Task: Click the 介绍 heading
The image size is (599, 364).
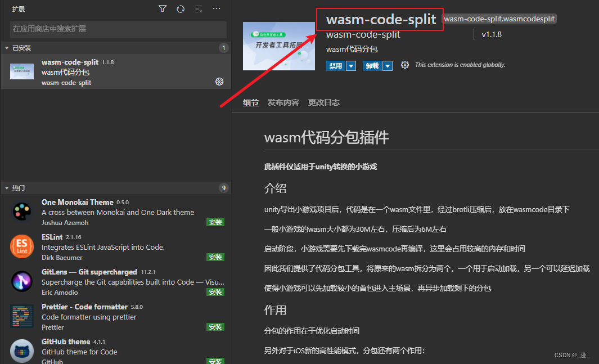Action: (276, 188)
